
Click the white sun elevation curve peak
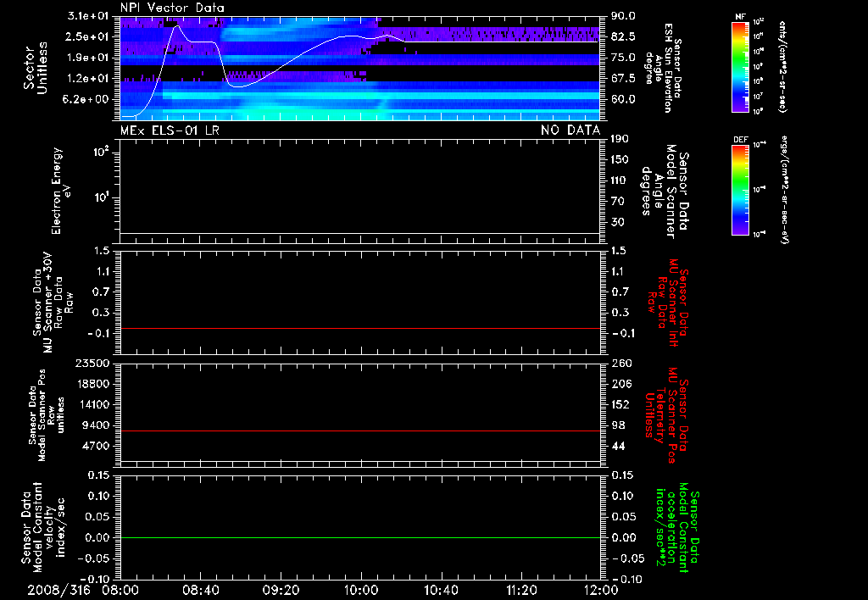pos(177,25)
